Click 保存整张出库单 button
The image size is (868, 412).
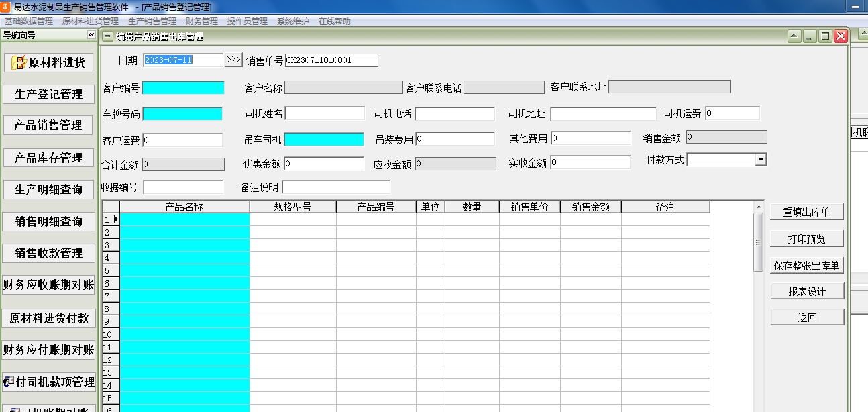pos(807,265)
